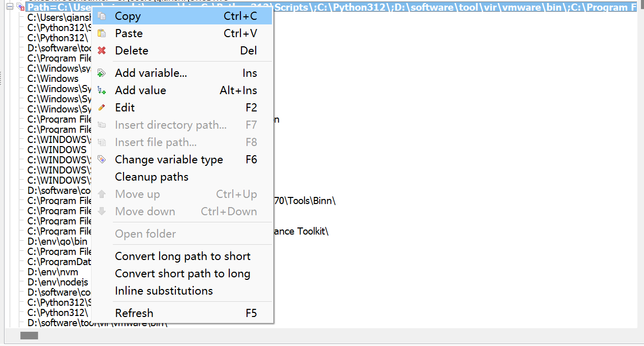
Task: Click the Change variable type tag icon
Action: [x=102, y=160]
